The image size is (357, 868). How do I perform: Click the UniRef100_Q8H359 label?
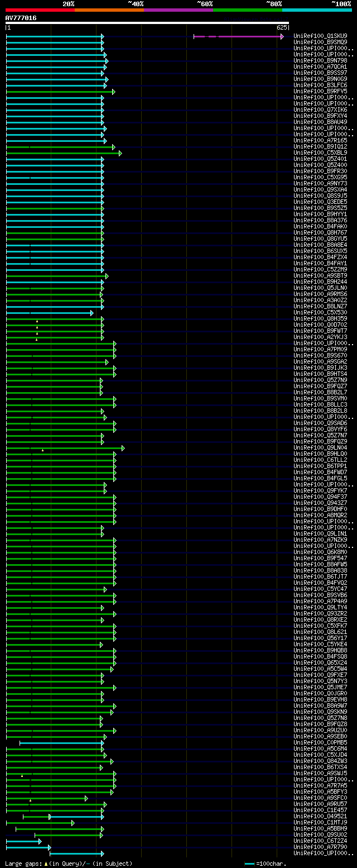click(x=320, y=318)
